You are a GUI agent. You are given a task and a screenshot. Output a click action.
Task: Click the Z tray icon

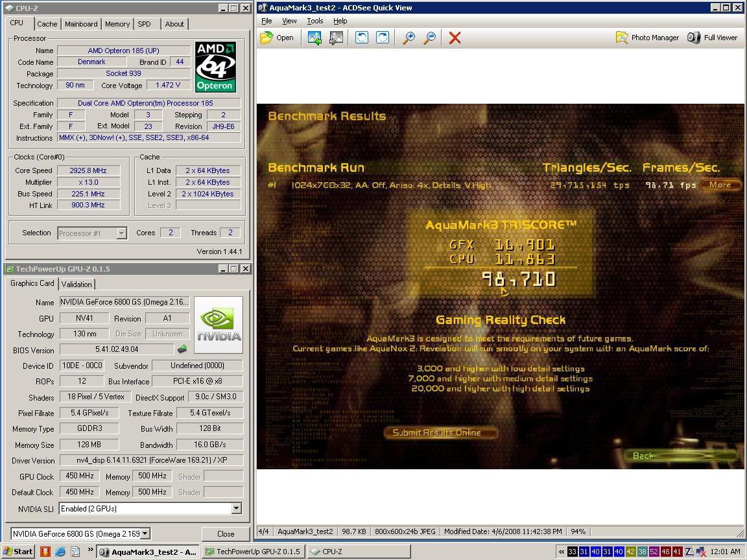click(x=689, y=552)
